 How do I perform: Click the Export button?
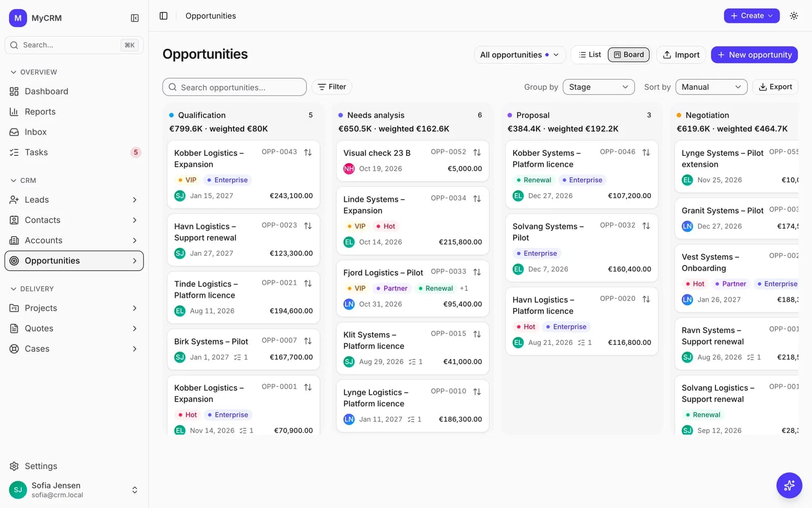[775, 87]
